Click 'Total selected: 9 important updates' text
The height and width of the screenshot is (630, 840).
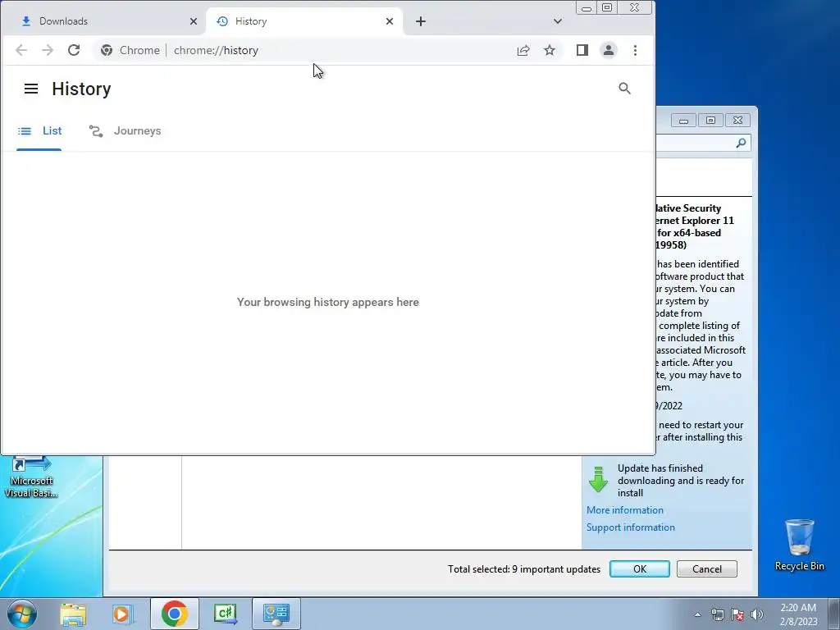tap(524, 569)
